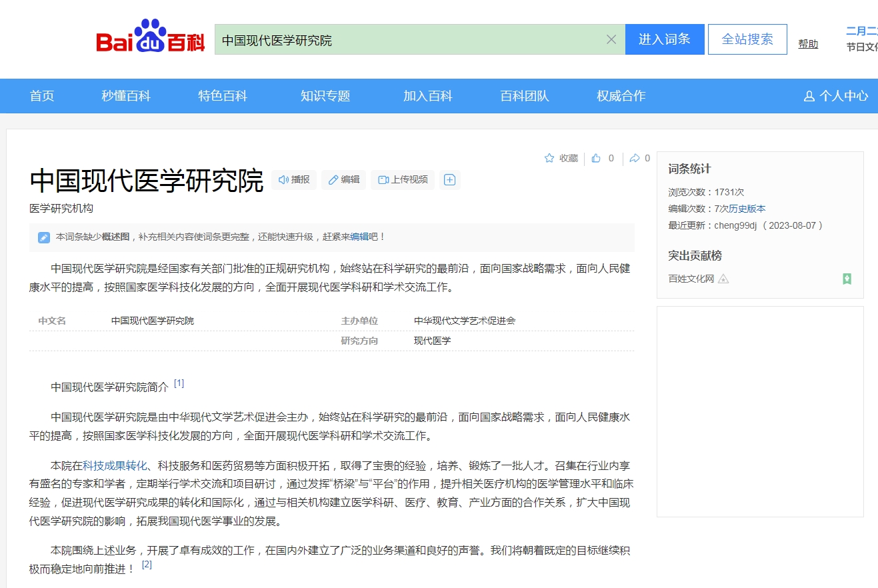Image resolution: width=878 pixels, height=588 pixels.
Task: Clear the search box with the X icon
Action: (611, 39)
